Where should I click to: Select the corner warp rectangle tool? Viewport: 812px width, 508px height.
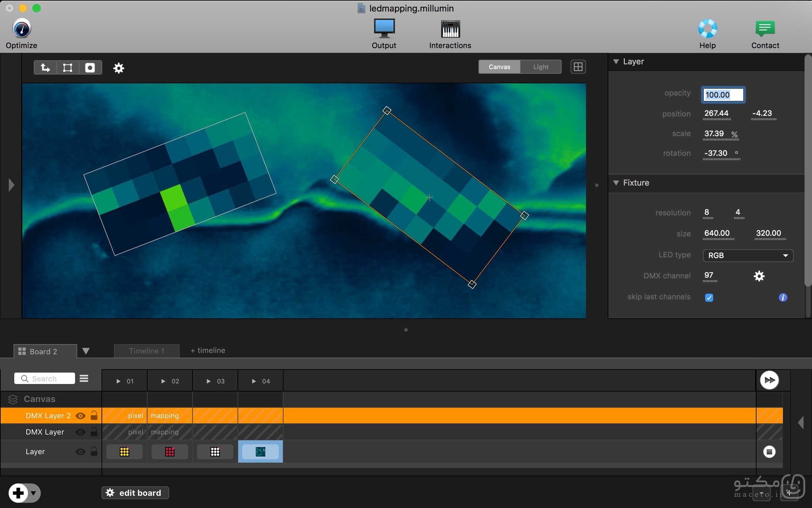[68, 68]
